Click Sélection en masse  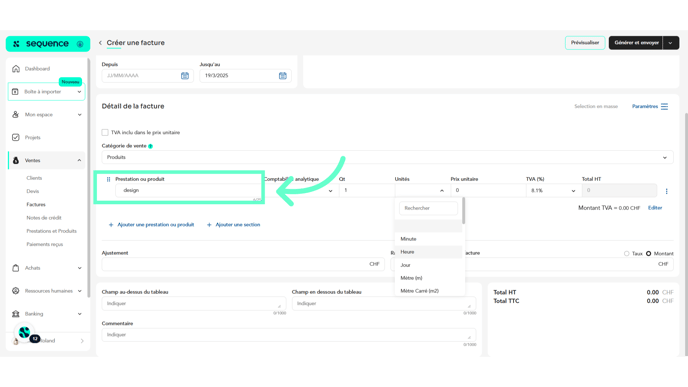pos(596,106)
